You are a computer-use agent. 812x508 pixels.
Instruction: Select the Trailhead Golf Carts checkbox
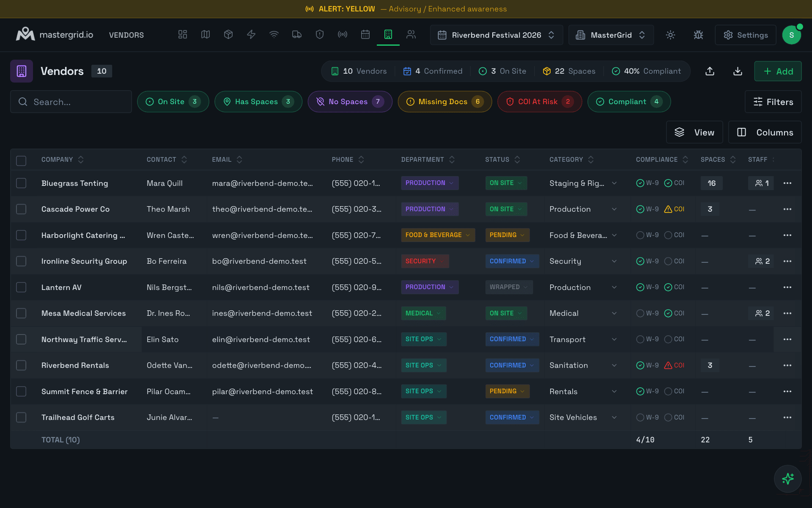(21, 417)
